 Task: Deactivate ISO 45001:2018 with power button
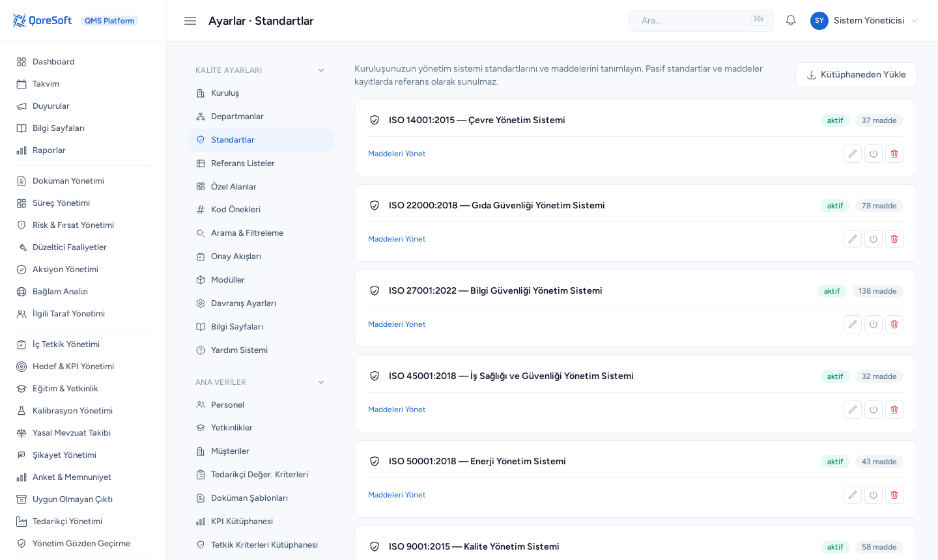tap(874, 410)
